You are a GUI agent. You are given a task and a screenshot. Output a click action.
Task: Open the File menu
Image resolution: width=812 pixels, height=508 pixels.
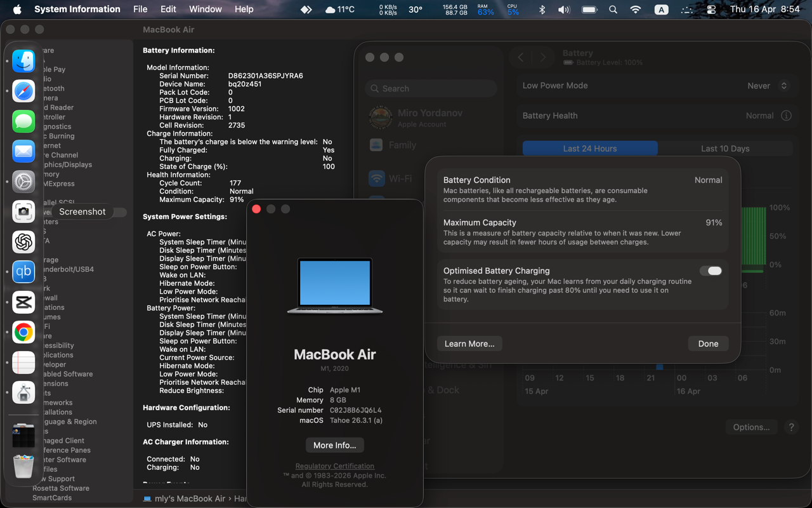[x=140, y=10]
